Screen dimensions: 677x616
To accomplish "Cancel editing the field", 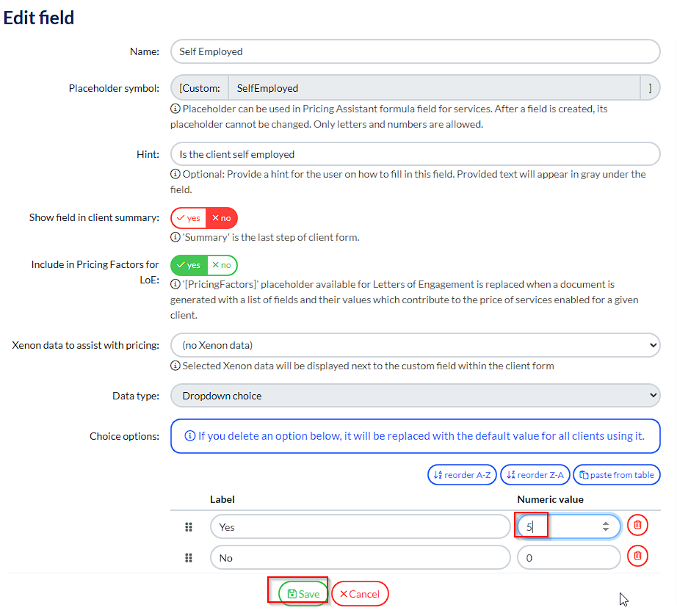I will coord(360,593).
